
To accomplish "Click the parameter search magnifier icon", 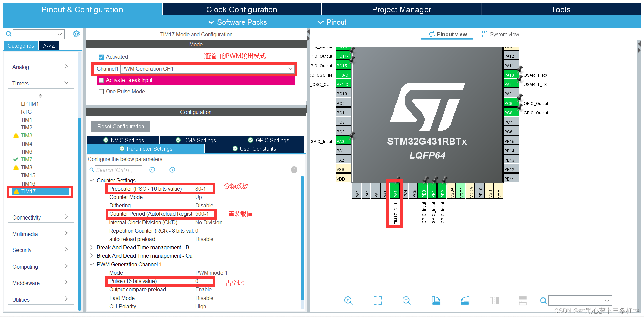I will coord(91,170).
